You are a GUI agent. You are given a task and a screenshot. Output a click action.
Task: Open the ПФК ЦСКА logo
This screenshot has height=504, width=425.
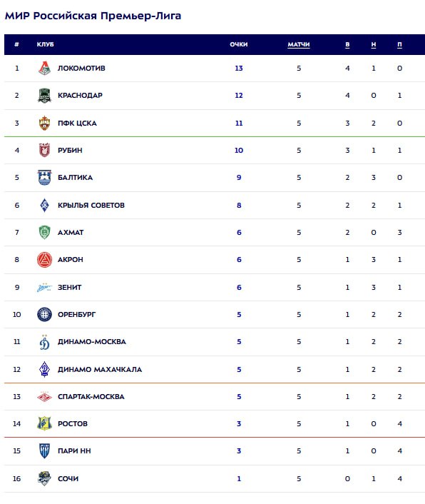point(45,123)
